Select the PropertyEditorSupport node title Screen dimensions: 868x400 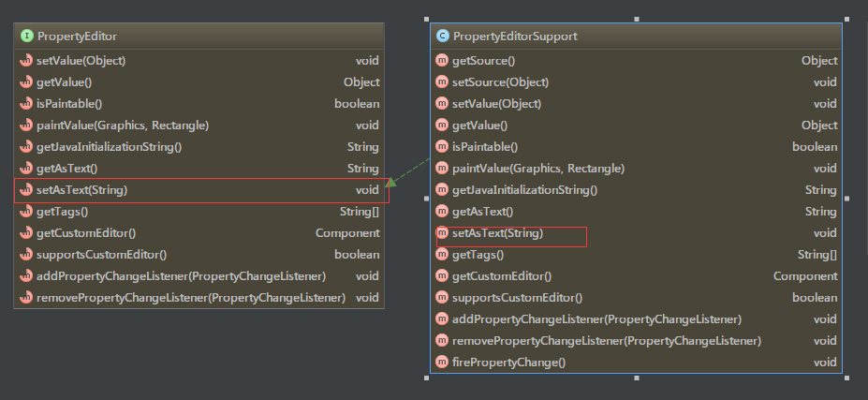(514, 37)
